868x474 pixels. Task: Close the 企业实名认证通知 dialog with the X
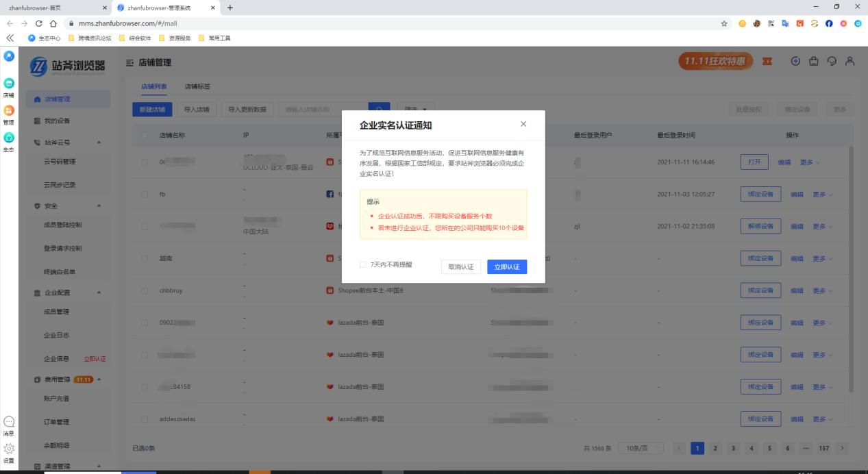pyautogui.click(x=523, y=124)
